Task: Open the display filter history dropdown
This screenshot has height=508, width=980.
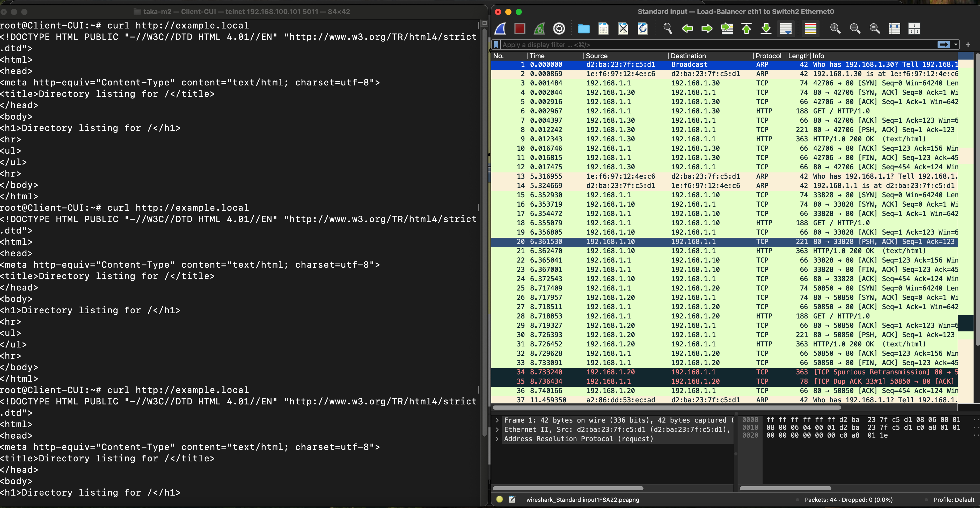Action: pos(955,45)
